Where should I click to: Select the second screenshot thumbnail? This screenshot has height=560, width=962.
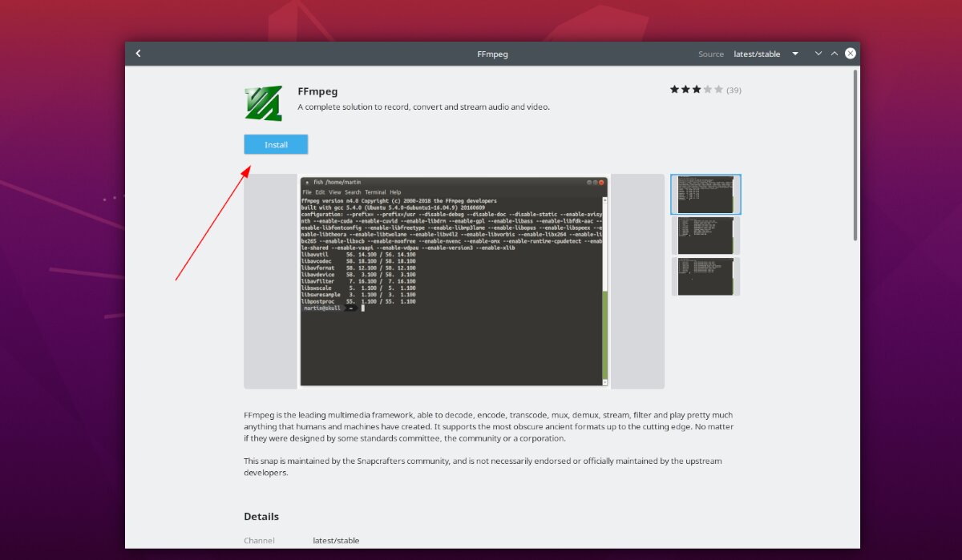(x=705, y=236)
